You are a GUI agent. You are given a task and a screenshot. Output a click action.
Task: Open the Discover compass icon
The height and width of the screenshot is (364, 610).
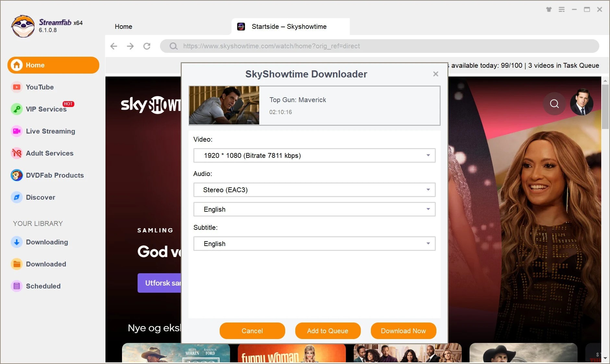coord(17,197)
